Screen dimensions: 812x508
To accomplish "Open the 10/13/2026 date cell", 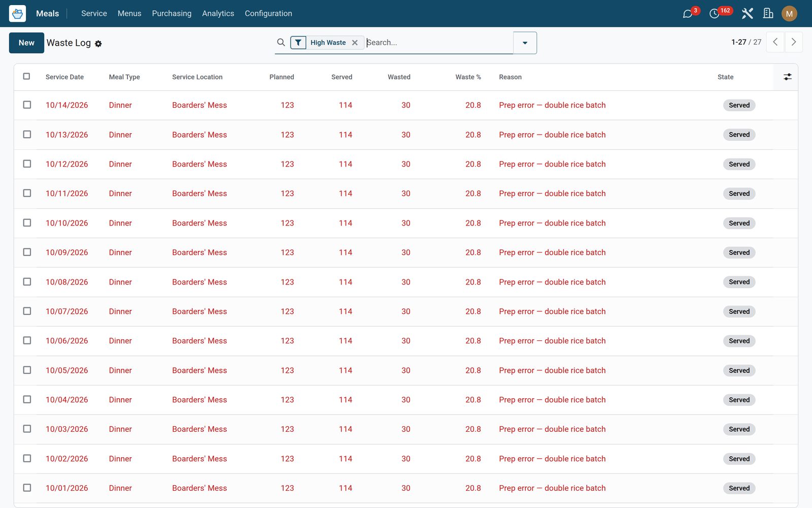I will [66, 135].
